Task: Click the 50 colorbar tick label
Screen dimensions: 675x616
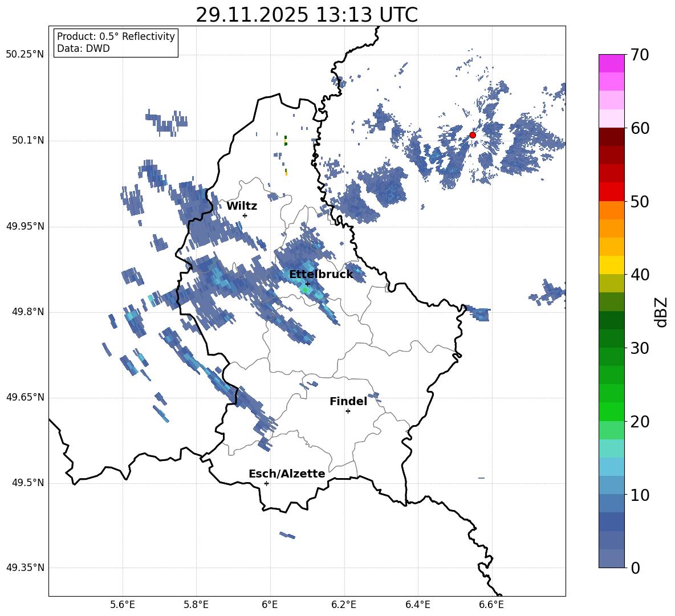Action: (x=640, y=201)
